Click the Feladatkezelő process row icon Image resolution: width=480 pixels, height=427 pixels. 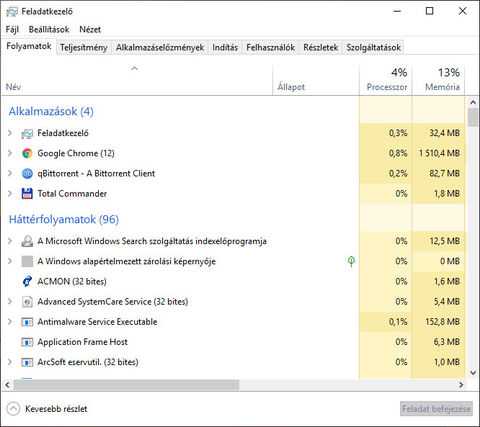click(27, 133)
